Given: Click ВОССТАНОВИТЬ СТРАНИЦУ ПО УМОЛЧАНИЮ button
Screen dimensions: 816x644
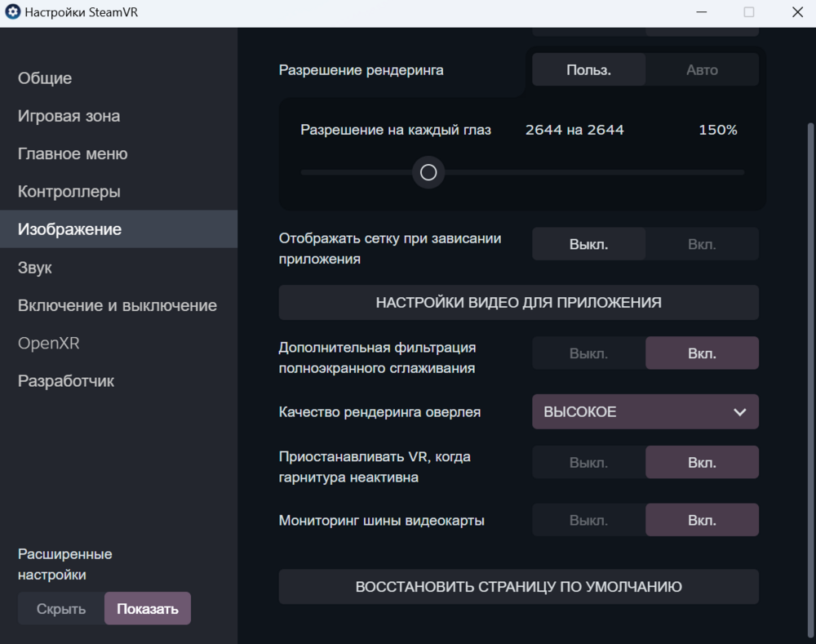Looking at the screenshot, I should pos(518,587).
